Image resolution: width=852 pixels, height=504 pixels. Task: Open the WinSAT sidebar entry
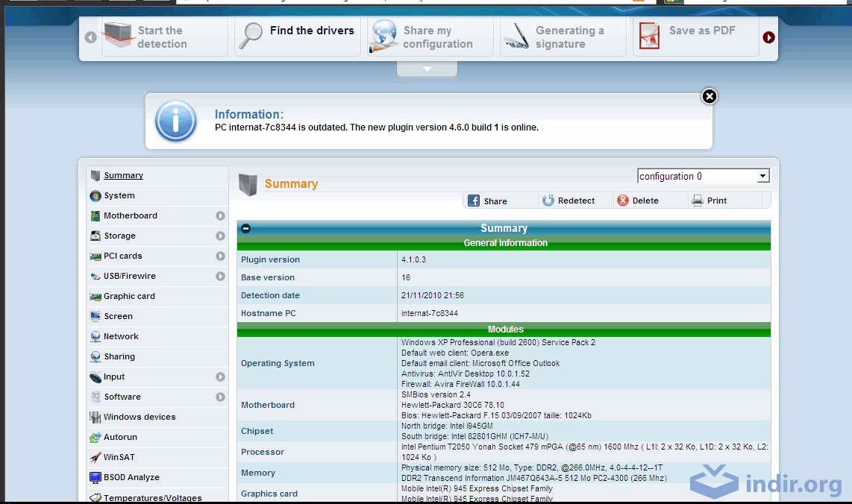[x=119, y=457]
